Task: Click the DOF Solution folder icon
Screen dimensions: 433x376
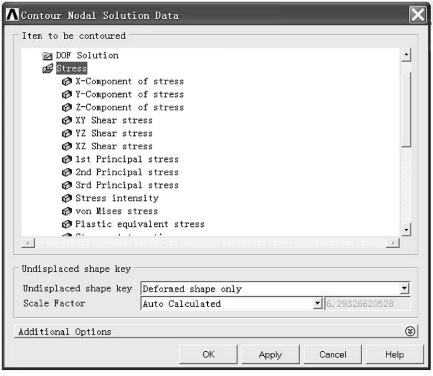Action: pos(48,56)
